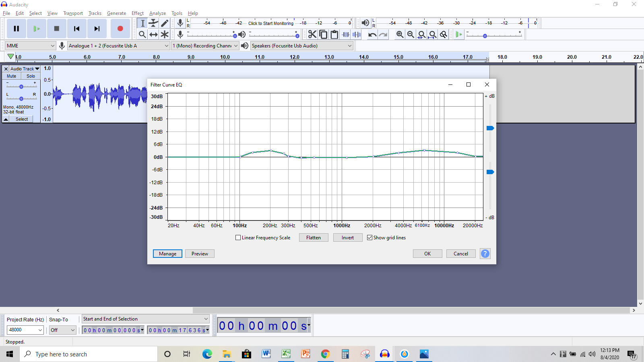This screenshot has width=644, height=362.
Task: Open the Analyze menu
Action: coord(157,13)
